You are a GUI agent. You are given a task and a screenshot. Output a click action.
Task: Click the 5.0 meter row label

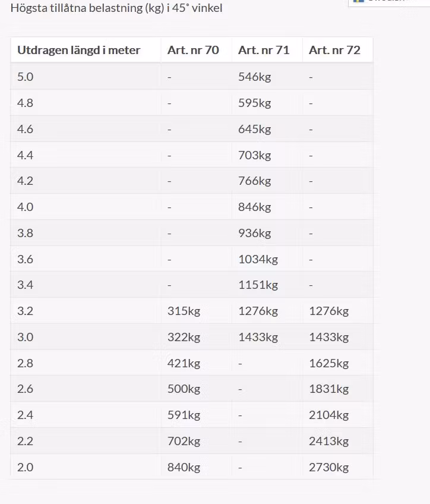[26, 77]
